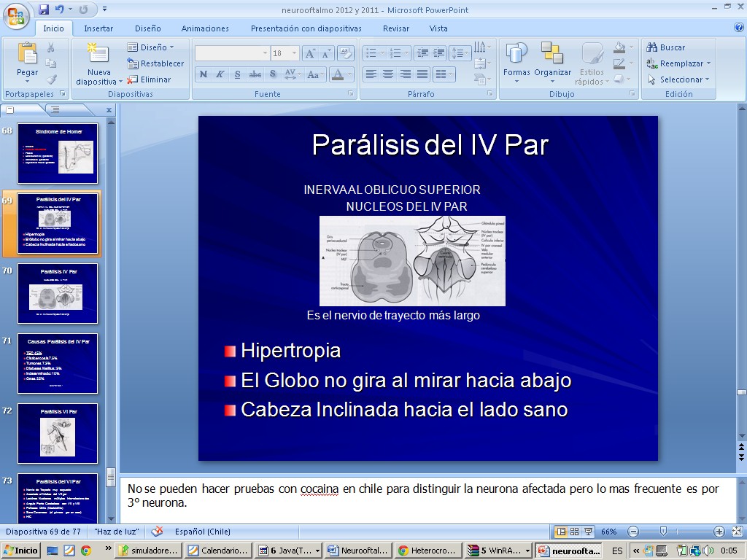Expand the Diseño layout dropdown

tap(154, 47)
